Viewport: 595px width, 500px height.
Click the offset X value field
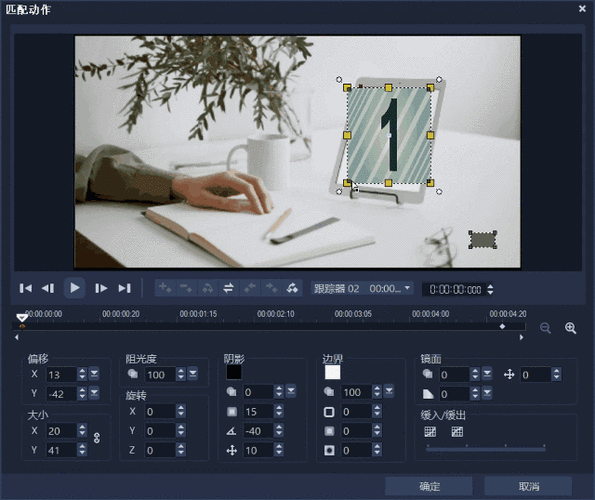click(61, 374)
